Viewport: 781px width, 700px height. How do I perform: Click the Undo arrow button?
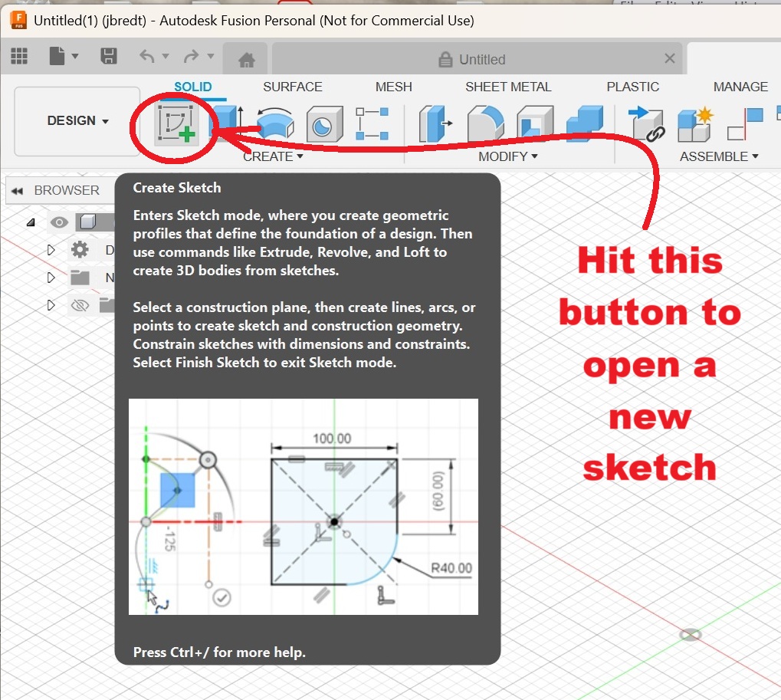click(148, 57)
